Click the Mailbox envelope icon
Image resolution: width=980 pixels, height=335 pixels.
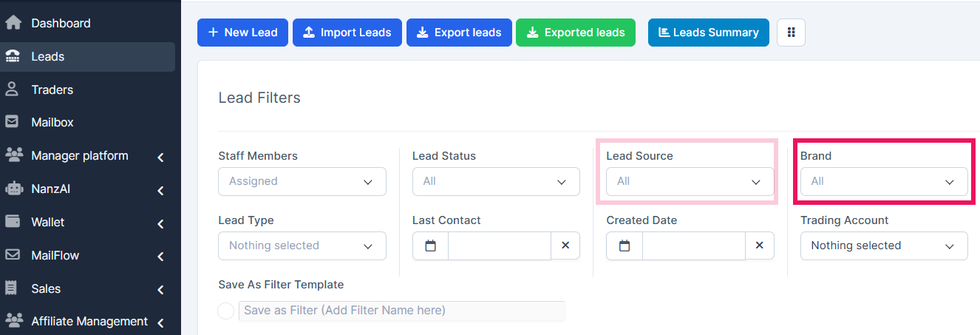(x=13, y=122)
